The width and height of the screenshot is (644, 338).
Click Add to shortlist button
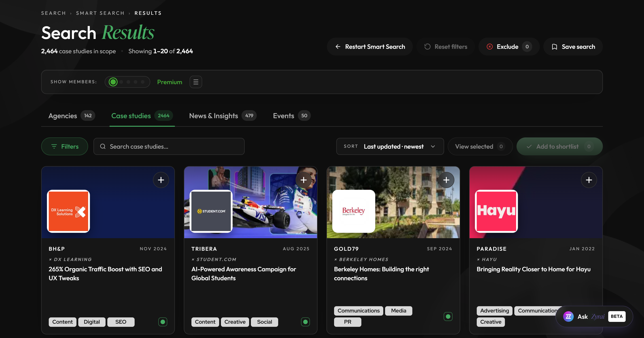click(559, 146)
